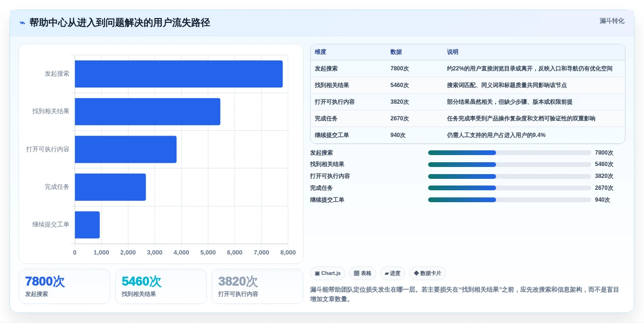Viewport: 644px width, 323px height.
Task: Click the 4,000 tick on chart axis
Action: (181, 253)
